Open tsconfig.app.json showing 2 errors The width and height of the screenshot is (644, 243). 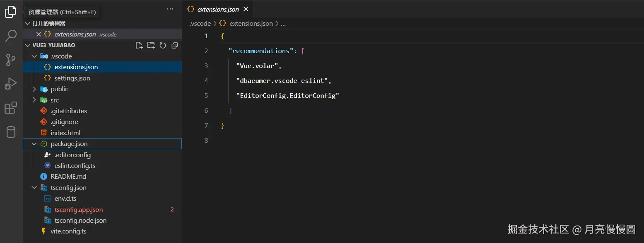coord(79,210)
